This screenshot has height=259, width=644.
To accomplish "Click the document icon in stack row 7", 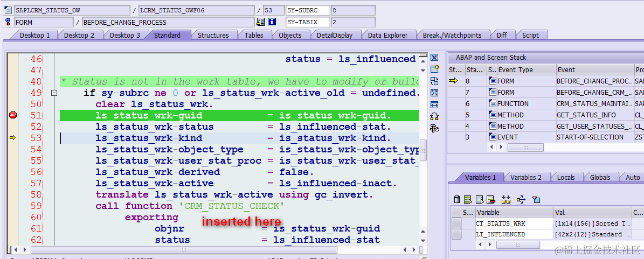I will click(x=492, y=93).
